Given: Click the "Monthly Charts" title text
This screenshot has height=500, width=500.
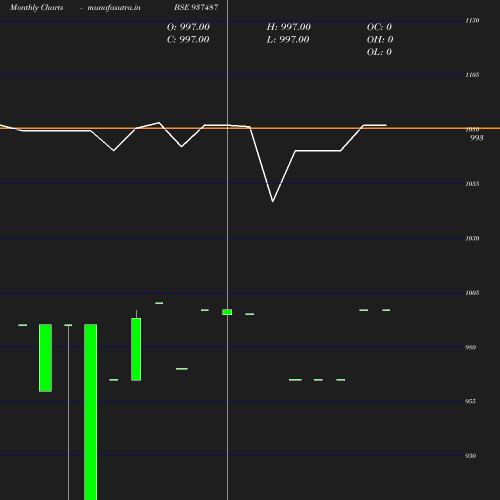Looking at the screenshot, I should (37, 8).
